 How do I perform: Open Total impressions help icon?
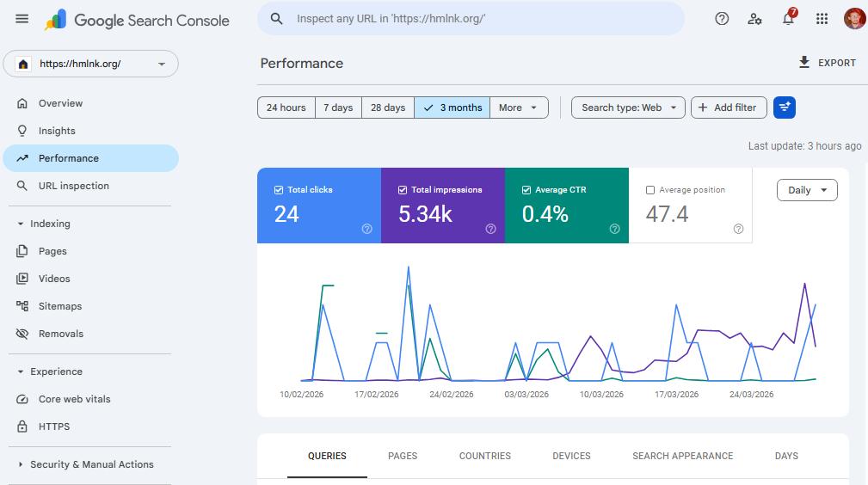click(x=490, y=229)
